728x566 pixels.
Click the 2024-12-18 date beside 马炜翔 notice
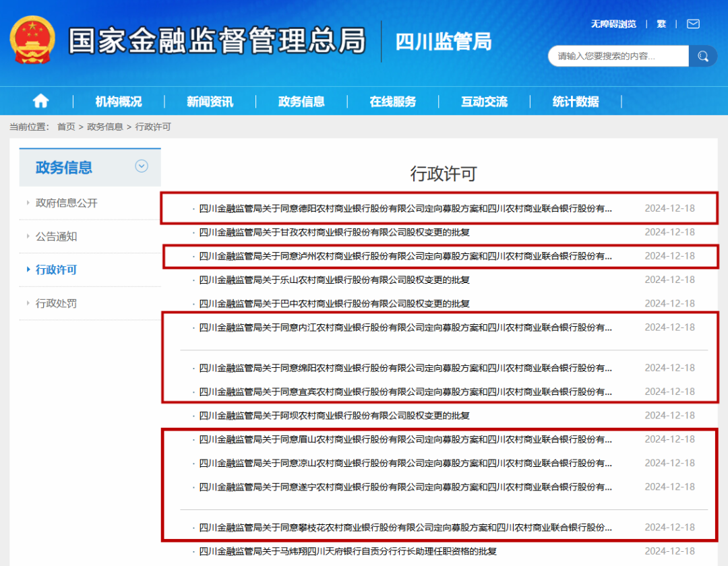pos(669,551)
